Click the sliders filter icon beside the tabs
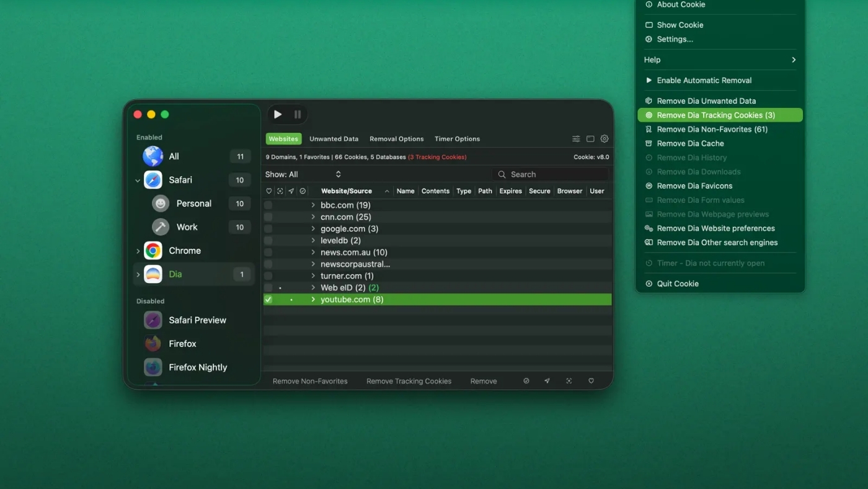The height and width of the screenshot is (489, 868). coord(576,139)
